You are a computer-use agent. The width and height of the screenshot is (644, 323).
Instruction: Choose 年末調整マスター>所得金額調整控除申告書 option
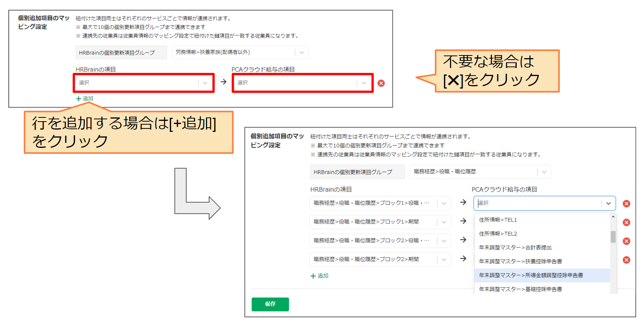click(542, 275)
